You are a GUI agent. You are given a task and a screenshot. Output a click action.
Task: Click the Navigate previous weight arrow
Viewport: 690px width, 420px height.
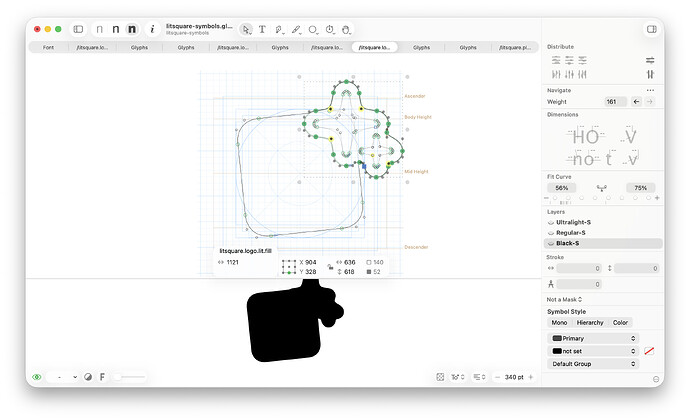[636, 102]
